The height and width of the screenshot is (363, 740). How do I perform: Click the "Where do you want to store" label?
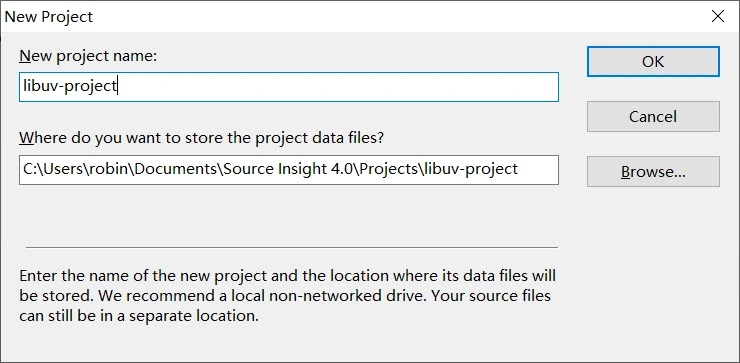coord(202,138)
